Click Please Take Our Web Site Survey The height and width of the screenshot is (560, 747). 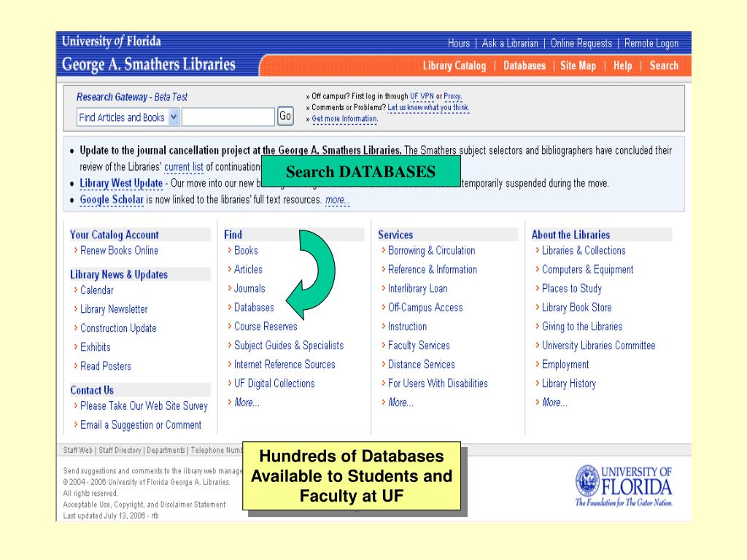coord(144,406)
